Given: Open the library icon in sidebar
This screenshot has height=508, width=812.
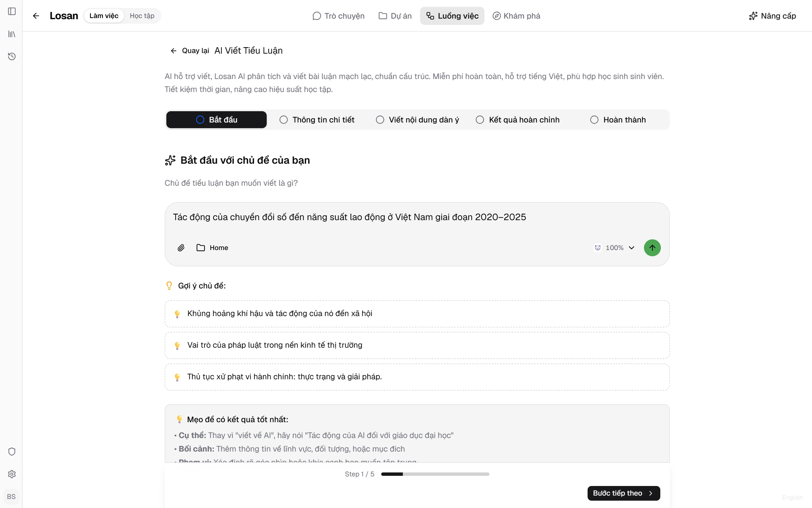Looking at the screenshot, I should point(12,34).
